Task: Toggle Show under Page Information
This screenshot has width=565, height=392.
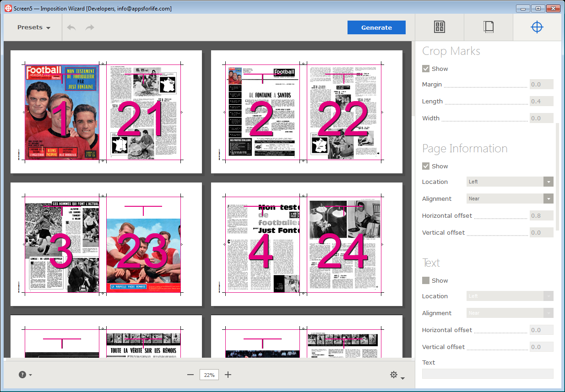Action: pyautogui.click(x=426, y=166)
